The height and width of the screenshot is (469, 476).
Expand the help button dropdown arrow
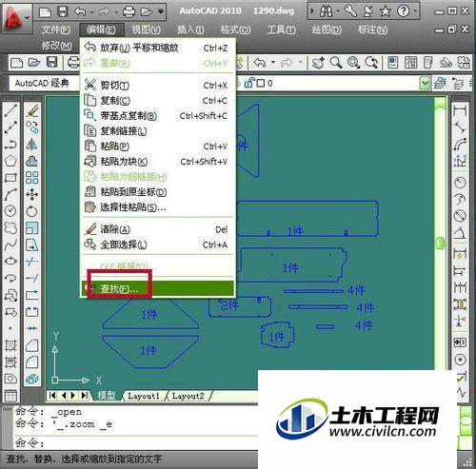tap(415, 11)
